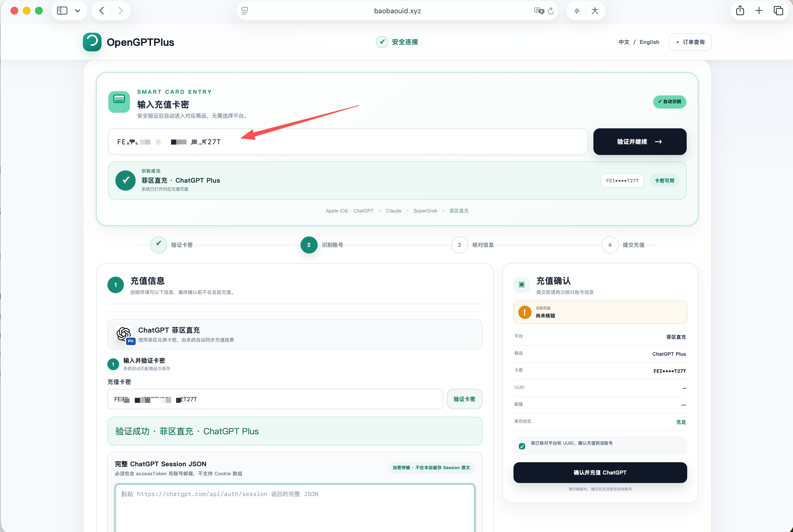Click 验证成功 · 菲区直充 banner

295,431
